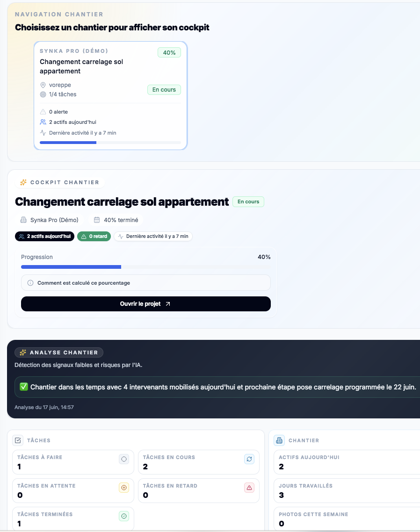
Task: Open the Jours travaillés stat card
Action: tap(347, 490)
